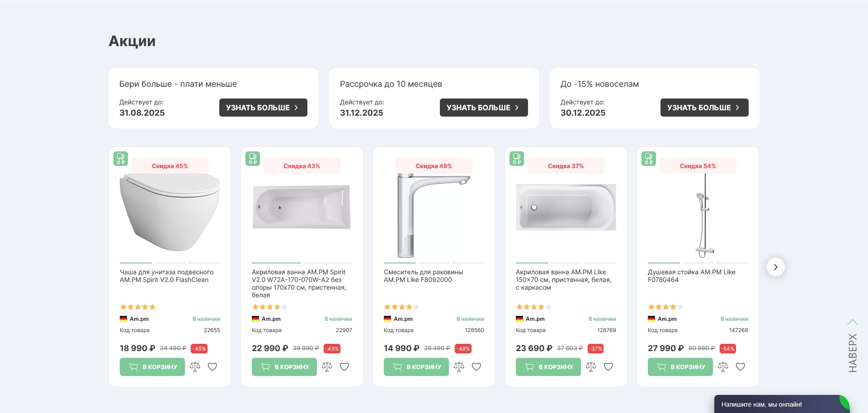This screenshot has width=868, height=413.
Task: Compare the AM.PM Like F8092000 faucet
Action: tap(459, 367)
